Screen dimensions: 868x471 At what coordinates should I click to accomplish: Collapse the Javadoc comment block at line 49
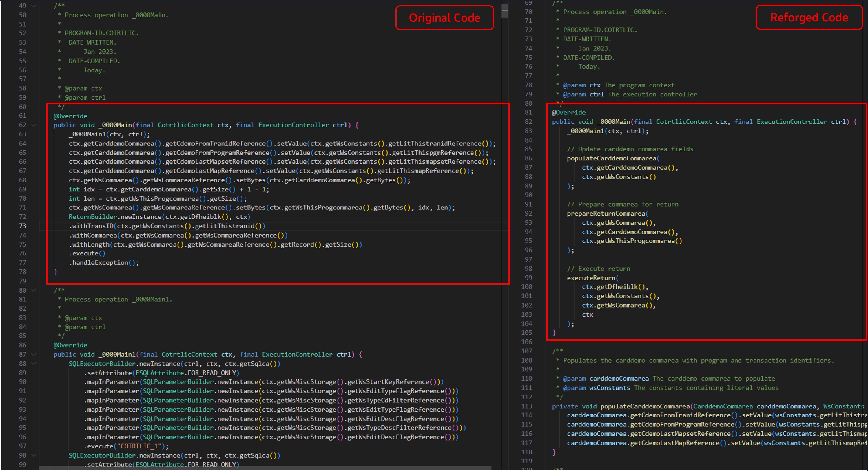point(34,6)
